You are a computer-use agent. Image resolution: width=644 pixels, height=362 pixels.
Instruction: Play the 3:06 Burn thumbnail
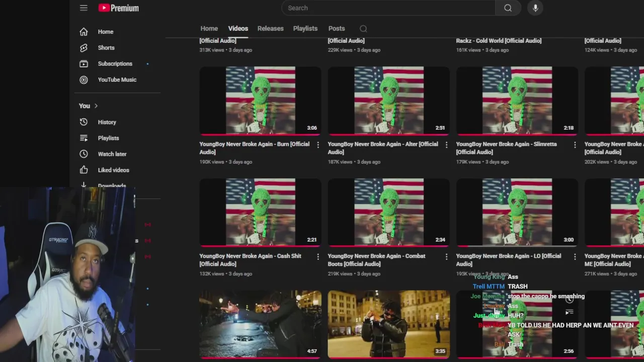tap(260, 101)
